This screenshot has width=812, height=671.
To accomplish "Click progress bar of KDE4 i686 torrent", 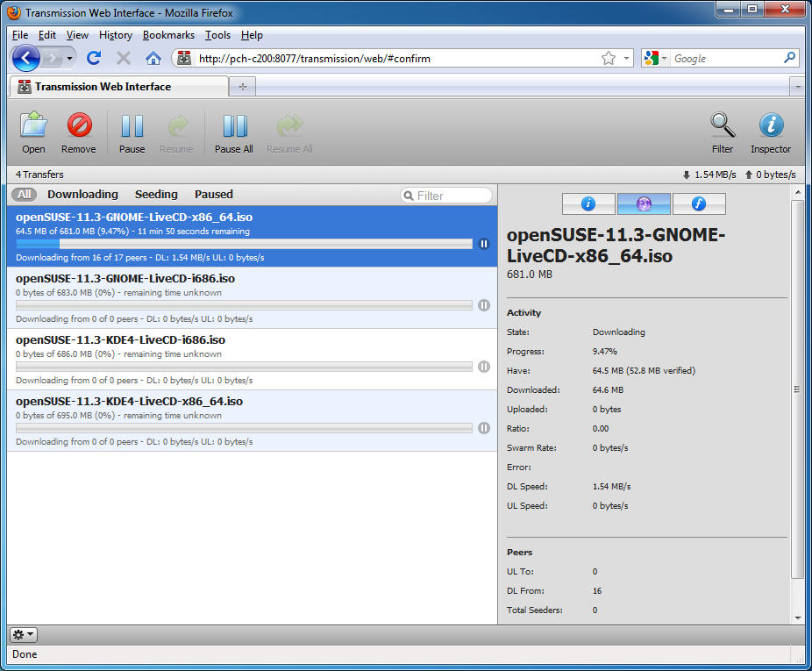I will click(244, 367).
